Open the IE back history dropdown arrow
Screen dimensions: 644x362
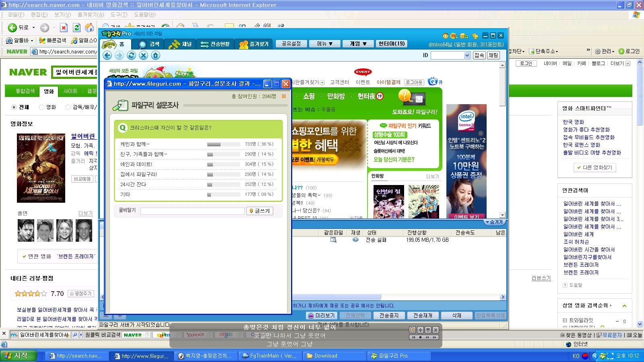pyautogui.click(x=33, y=28)
